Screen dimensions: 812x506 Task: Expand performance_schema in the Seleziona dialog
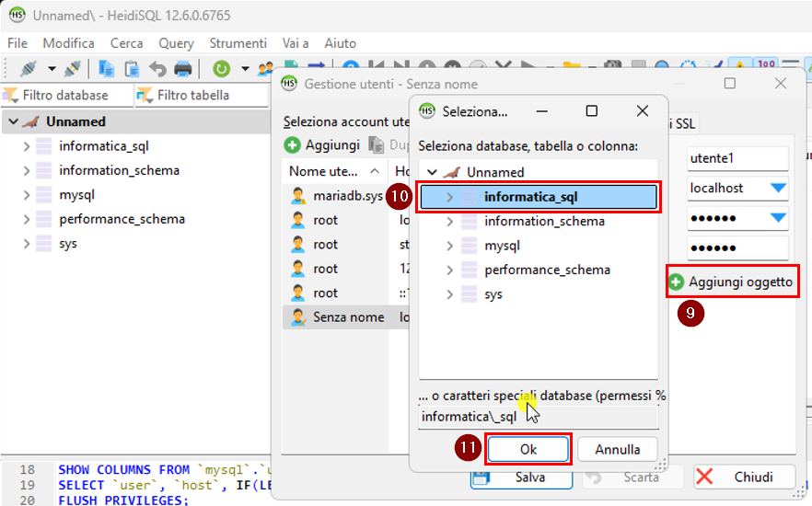point(449,270)
